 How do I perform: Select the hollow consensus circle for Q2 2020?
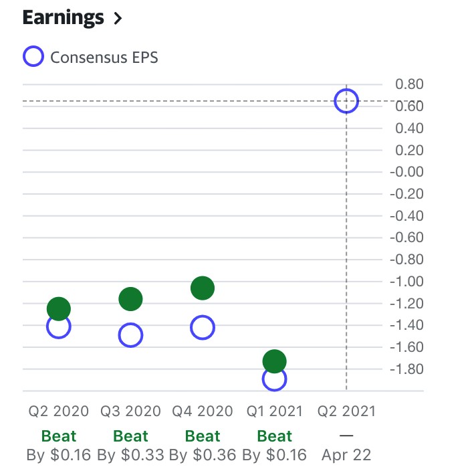[58, 328]
